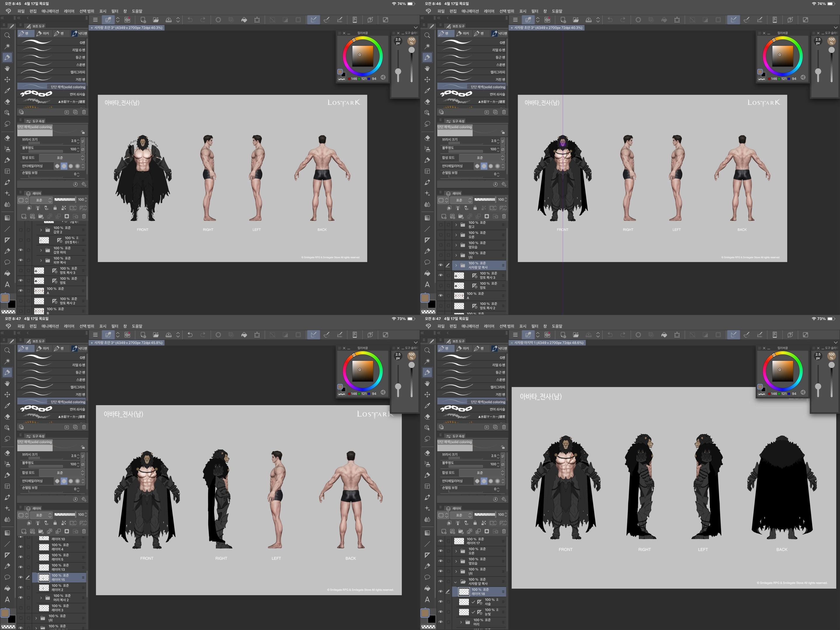Toggle visibility eye of 갑옷 하의 folder
840x630 pixels.
coord(20,250)
